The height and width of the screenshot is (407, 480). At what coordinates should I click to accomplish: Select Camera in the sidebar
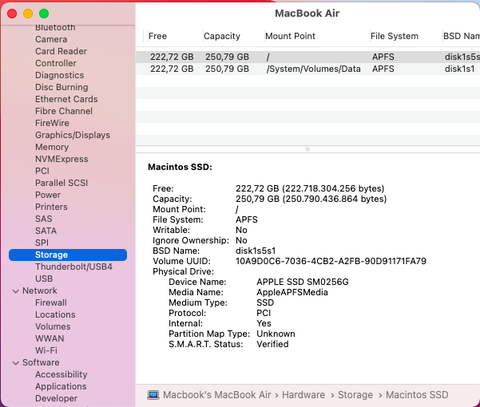click(51, 39)
